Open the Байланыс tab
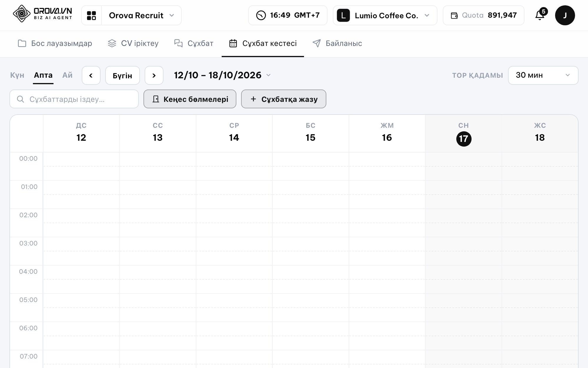Viewport: 588px width, 368px height. 337,44
